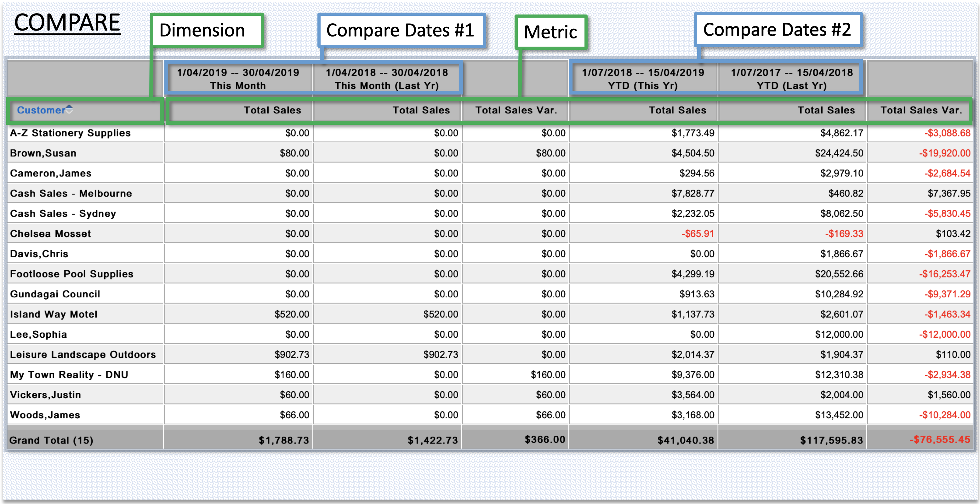Click the $4,862.17 A-Z Stationery last year YTD
The image size is (980, 504).
(x=842, y=133)
